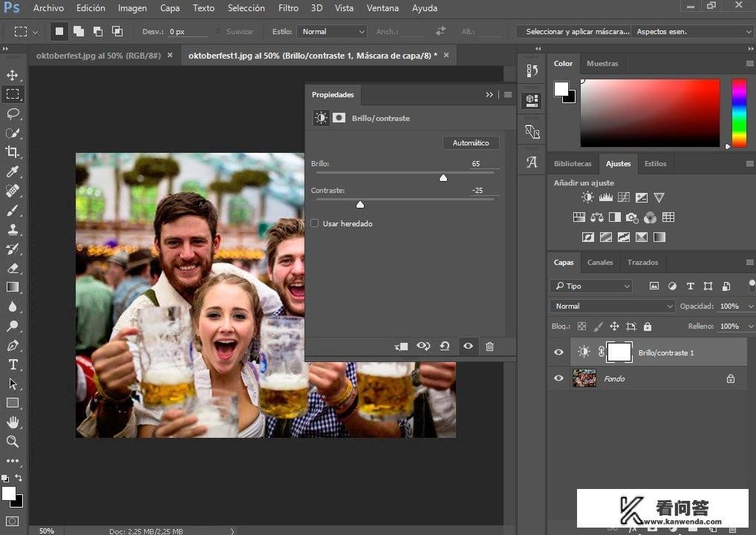Select the Zoom tool

coord(13,442)
